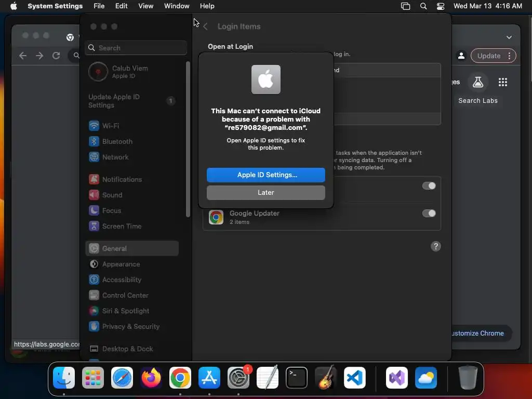Select Desktop & Dock in sidebar
This screenshot has width=532, height=399.
pos(132,349)
